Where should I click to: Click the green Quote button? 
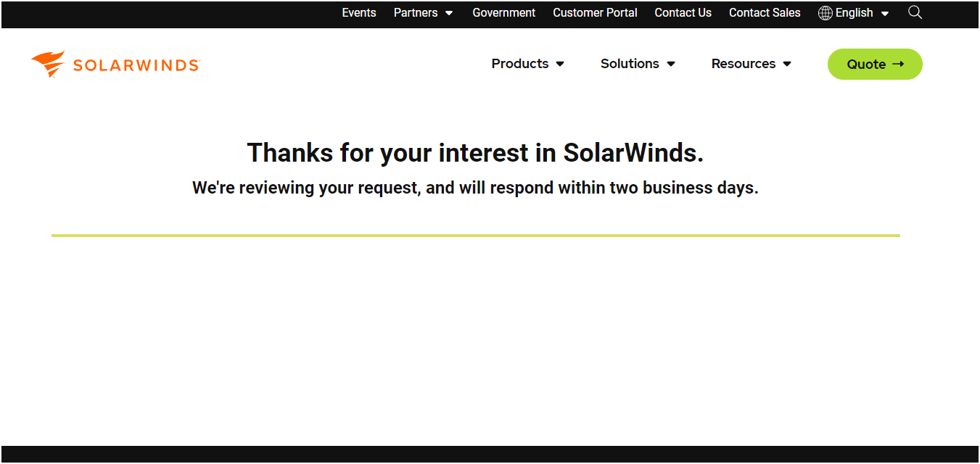[875, 65]
